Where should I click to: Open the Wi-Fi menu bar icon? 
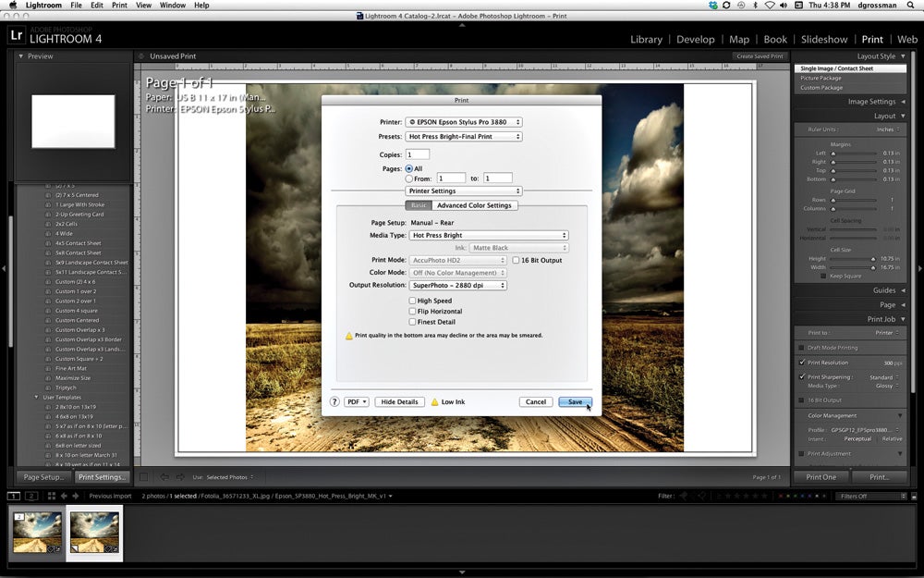coord(770,6)
